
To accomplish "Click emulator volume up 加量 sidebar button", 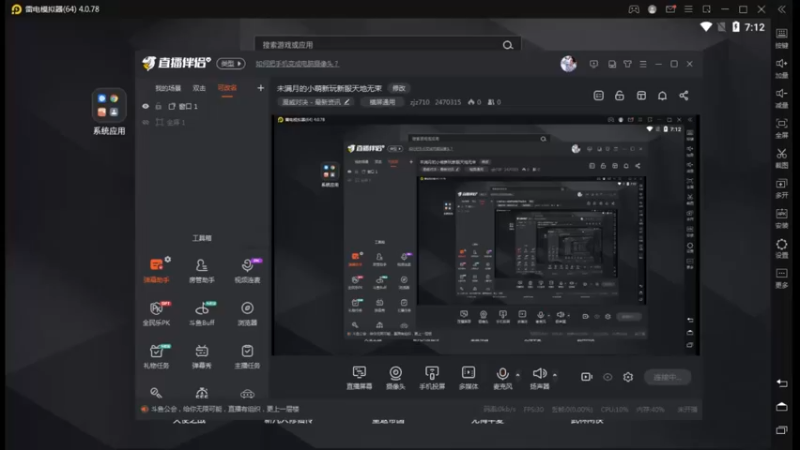I will [782, 68].
